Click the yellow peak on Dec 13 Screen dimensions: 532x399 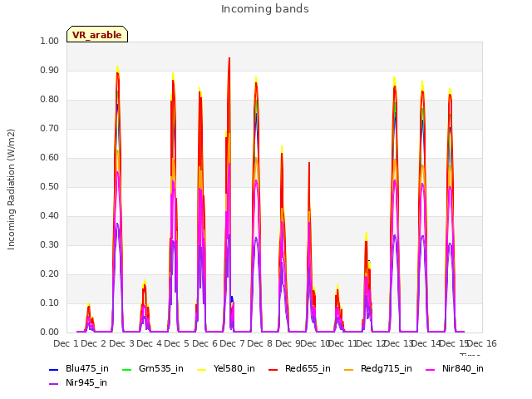pyautogui.click(x=395, y=78)
